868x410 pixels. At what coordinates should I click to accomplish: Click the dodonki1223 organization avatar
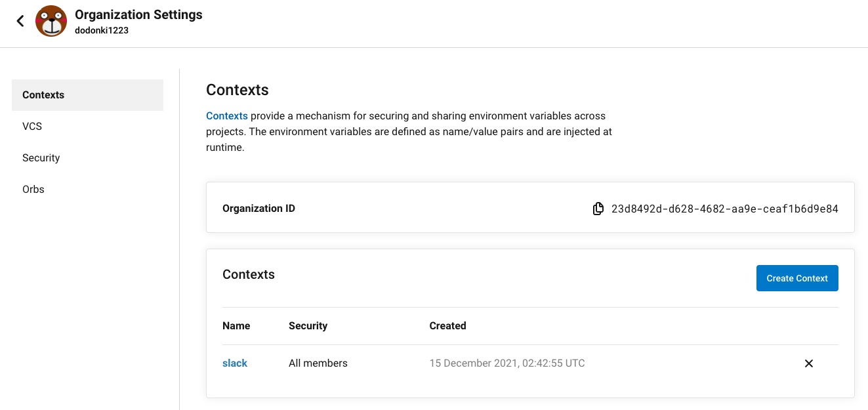pyautogui.click(x=51, y=21)
